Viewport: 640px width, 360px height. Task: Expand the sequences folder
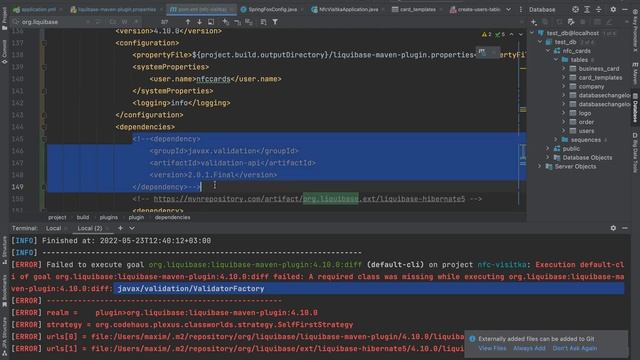coord(556,140)
